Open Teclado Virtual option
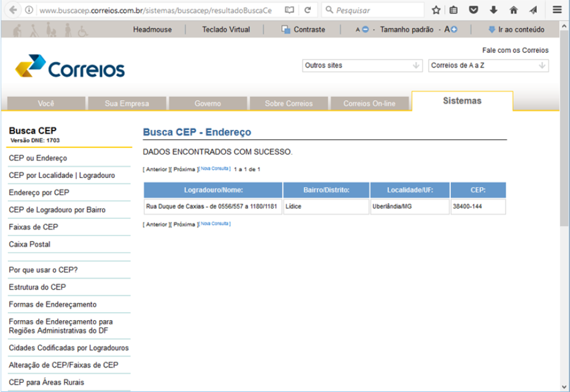The image size is (570, 392). click(226, 30)
